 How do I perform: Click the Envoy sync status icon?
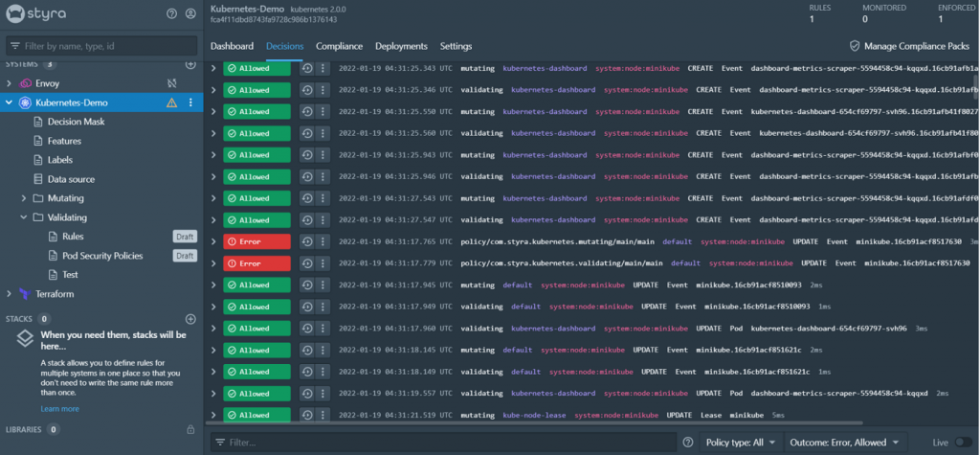pos(172,83)
